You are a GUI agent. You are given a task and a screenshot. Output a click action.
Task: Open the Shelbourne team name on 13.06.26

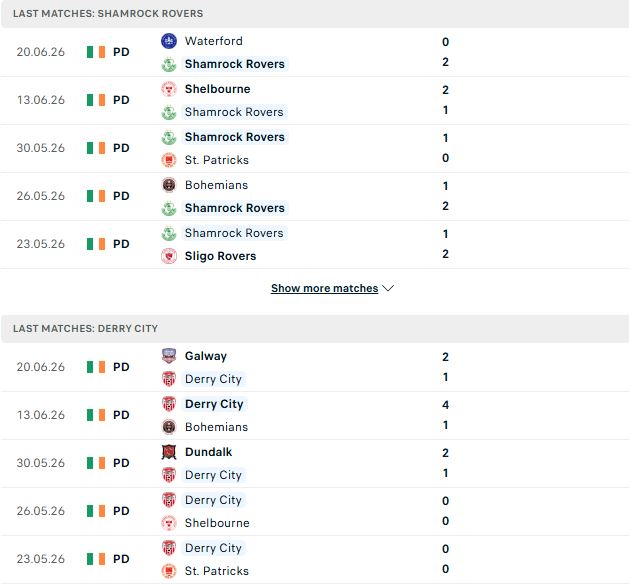217,89
